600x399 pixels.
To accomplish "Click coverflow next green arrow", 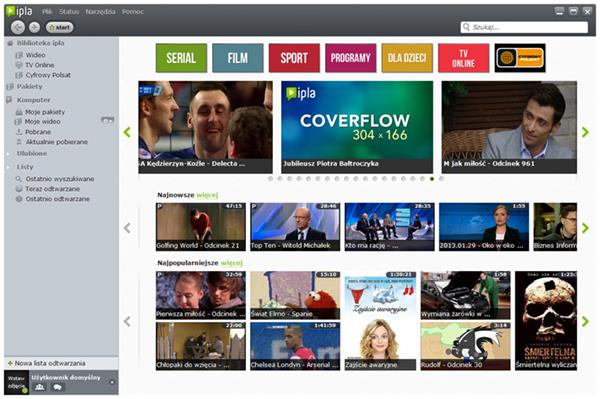I will click(585, 132).
